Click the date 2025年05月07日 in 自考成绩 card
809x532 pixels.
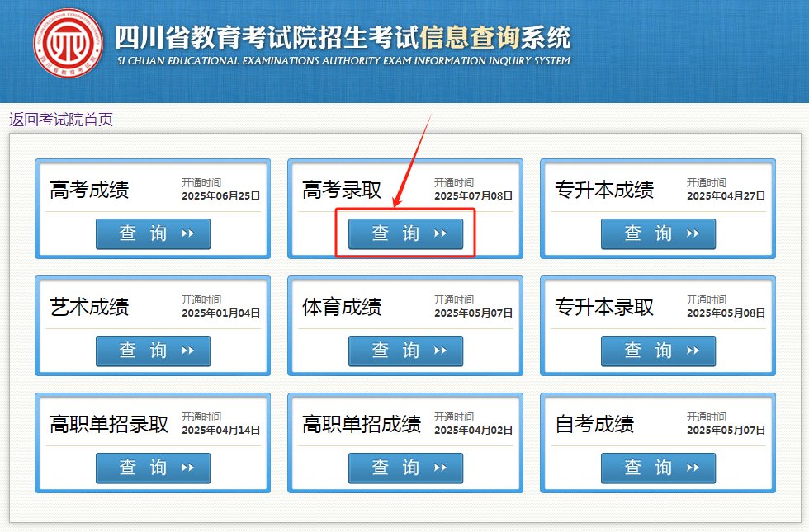coord(726,430)
